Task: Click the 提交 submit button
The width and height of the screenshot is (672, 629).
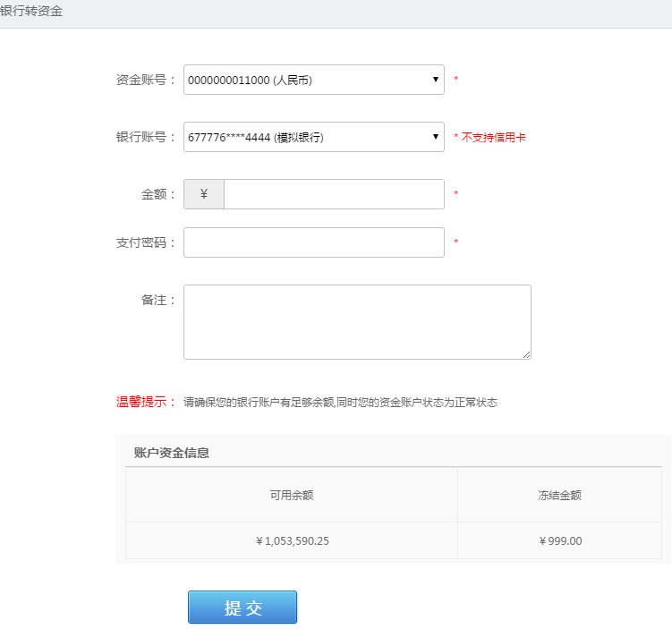Action: 242,608
